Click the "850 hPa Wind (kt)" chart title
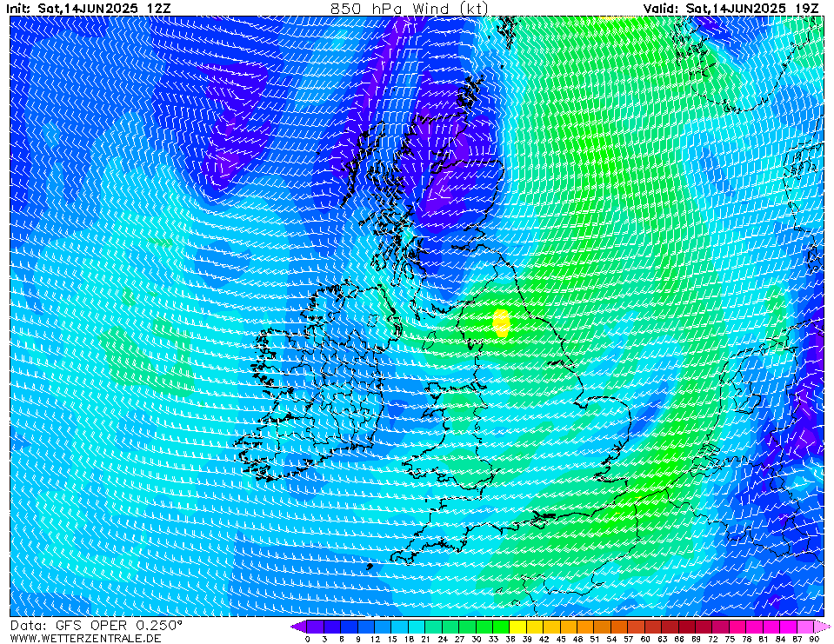Screen dimensions: 834x644 coord(409,8)
